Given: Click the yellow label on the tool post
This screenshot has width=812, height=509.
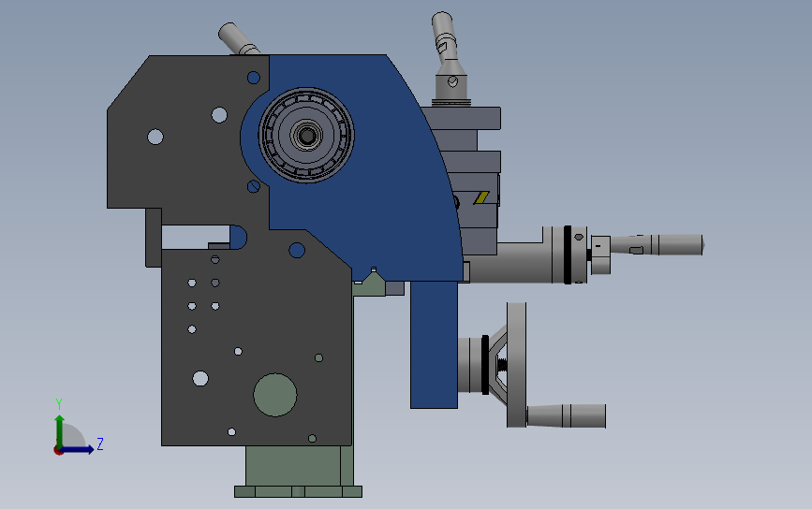Looking at the screenshot, I should point(481,197).
